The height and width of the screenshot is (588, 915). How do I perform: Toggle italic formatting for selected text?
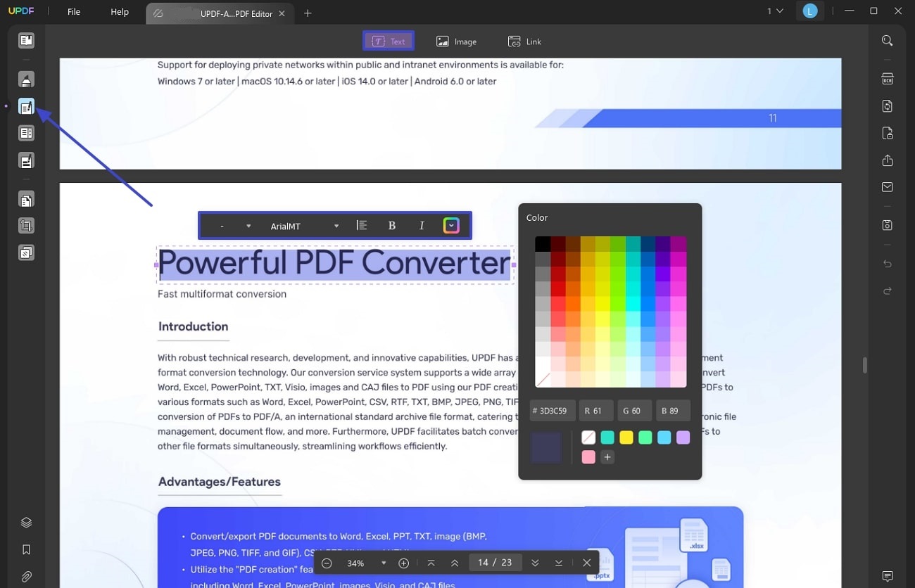[421, 225]
